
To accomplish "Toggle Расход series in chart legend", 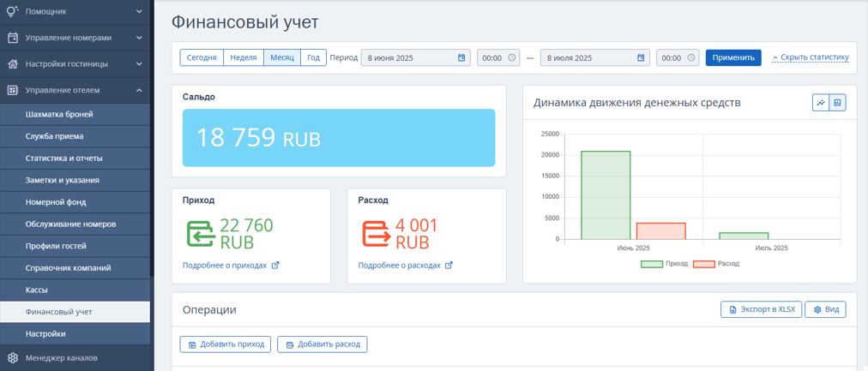I will click(716, 264).
